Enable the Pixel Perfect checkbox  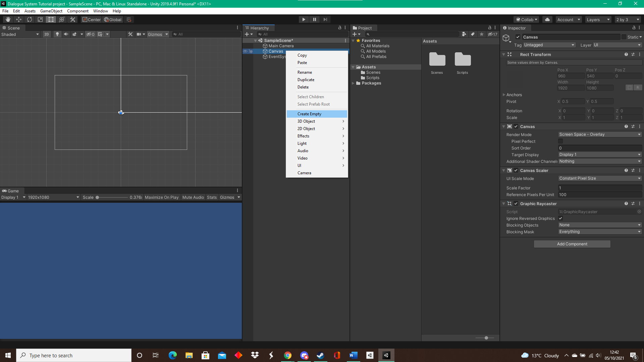[x=560, y=141]
